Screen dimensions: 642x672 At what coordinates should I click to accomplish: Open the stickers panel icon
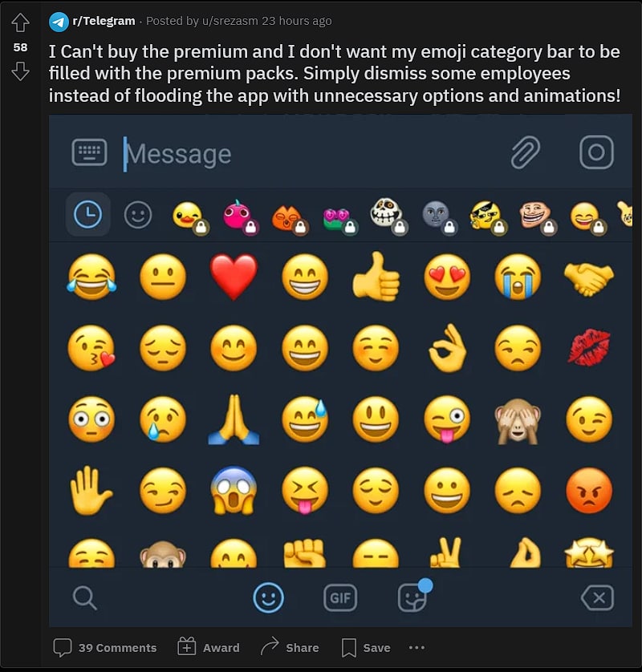(x=412, y=597)
